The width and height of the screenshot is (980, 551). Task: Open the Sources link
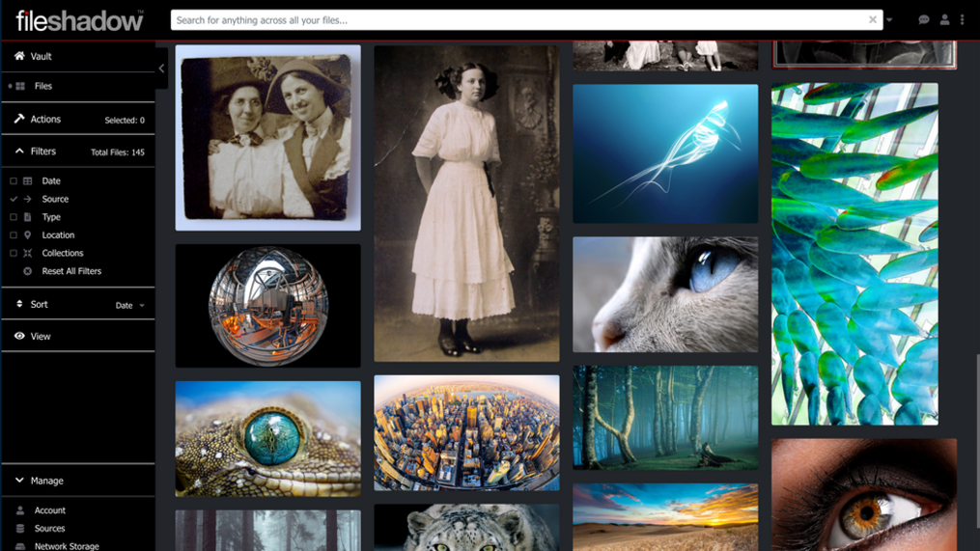(x=49, y=529)
